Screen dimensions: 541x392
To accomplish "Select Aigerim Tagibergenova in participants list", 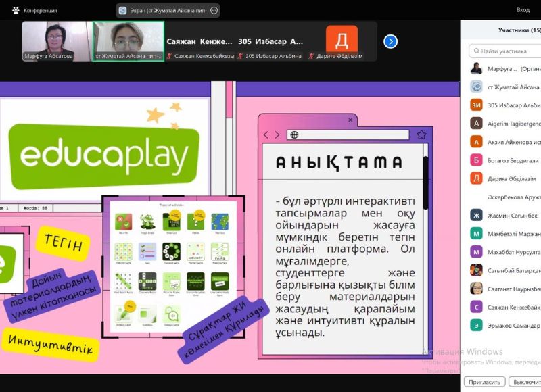I will click(x=507, y=124).
